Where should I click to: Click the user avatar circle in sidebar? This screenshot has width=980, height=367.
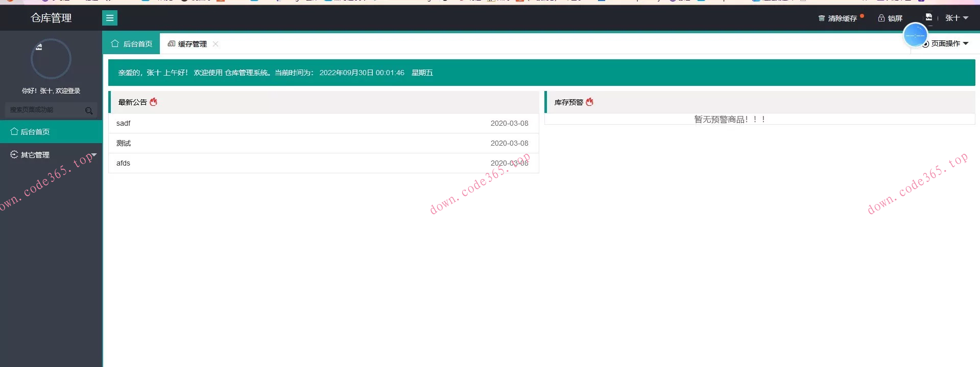pos(51,59)
